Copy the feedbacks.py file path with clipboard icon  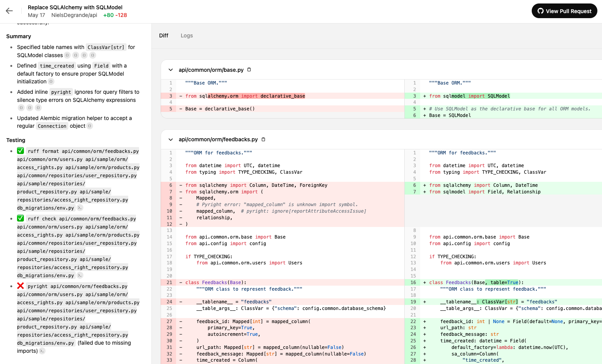pyautogui.click(x=263, y=139)
